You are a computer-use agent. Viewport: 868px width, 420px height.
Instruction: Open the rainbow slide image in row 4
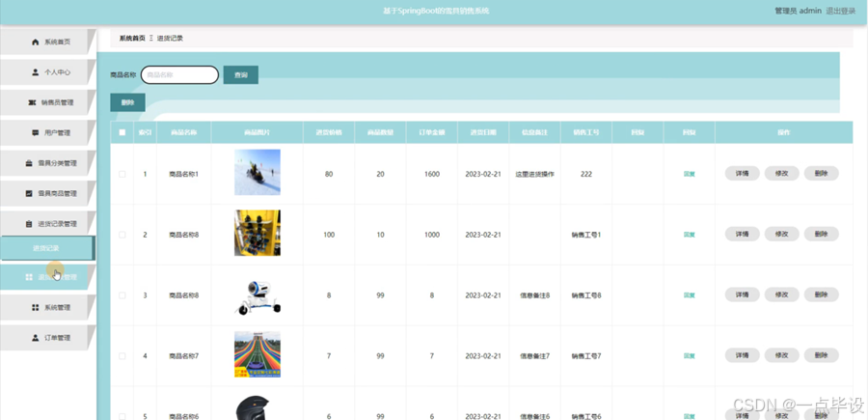coord(258,354)
